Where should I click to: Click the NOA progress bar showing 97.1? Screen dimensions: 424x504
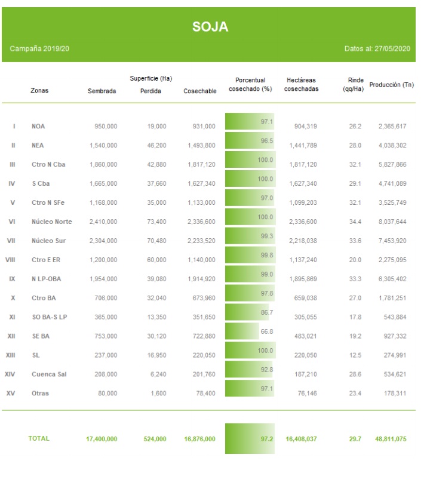click(249, 122)
